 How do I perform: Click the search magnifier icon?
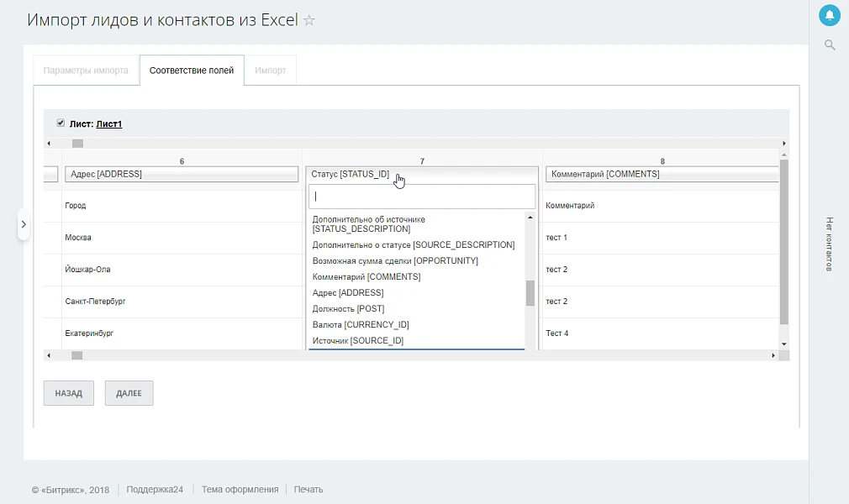pyautogui.click(x=830, y=45)
